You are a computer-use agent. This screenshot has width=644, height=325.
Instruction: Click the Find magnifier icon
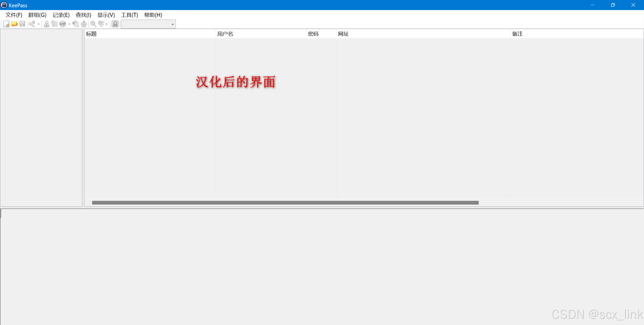pyautogui.click(x=93, y=24)
